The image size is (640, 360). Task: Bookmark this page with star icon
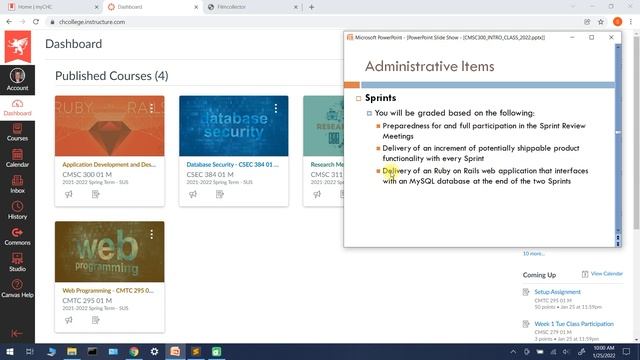[601, 22]
